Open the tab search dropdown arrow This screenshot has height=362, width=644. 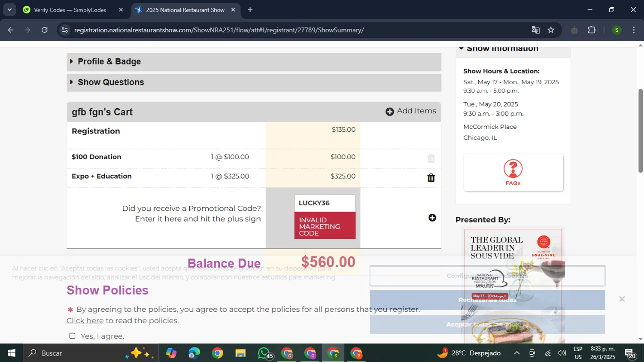click(9, 10)
